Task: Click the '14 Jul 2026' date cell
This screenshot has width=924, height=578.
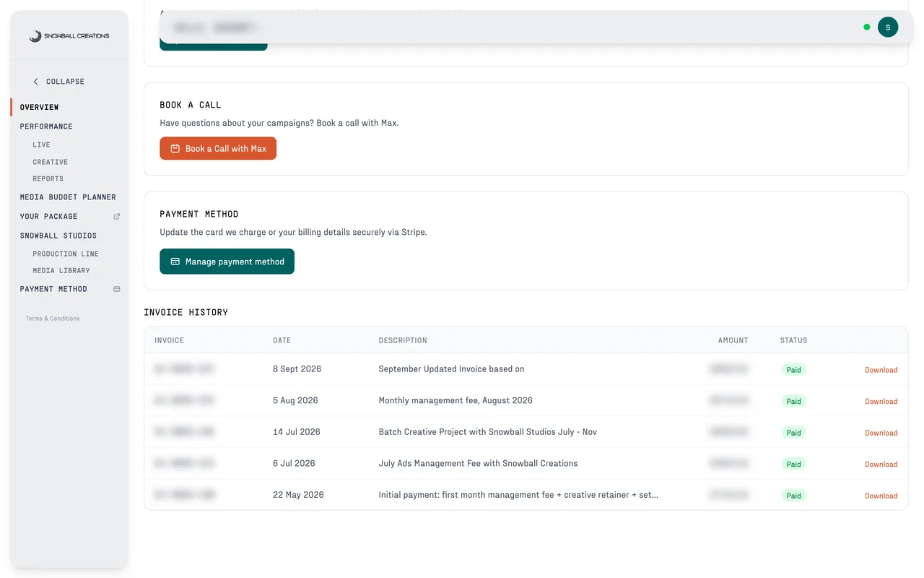Action: click(x=296, y=432)
